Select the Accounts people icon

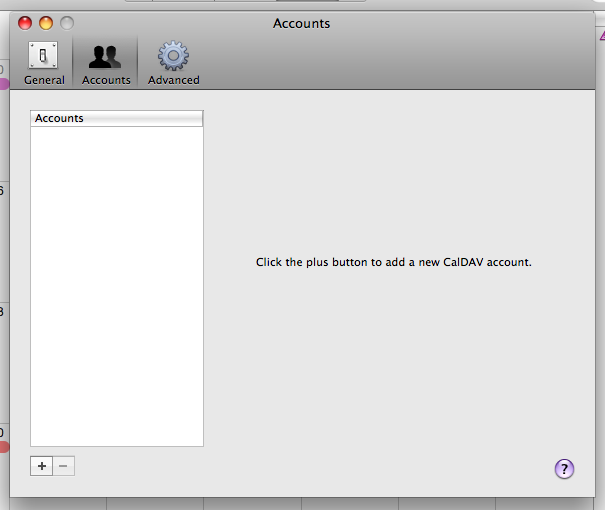(105, 56)
